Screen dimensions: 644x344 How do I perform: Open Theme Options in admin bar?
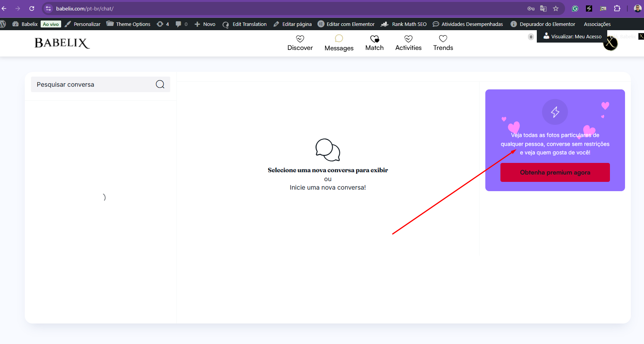click(x=128, y=24)
